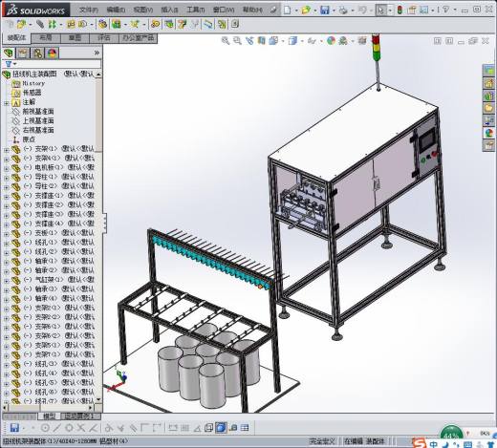This screenshot has width=497, height=448.
Task: Click the Undo arrow icon
Action: (x=362, y=11)
